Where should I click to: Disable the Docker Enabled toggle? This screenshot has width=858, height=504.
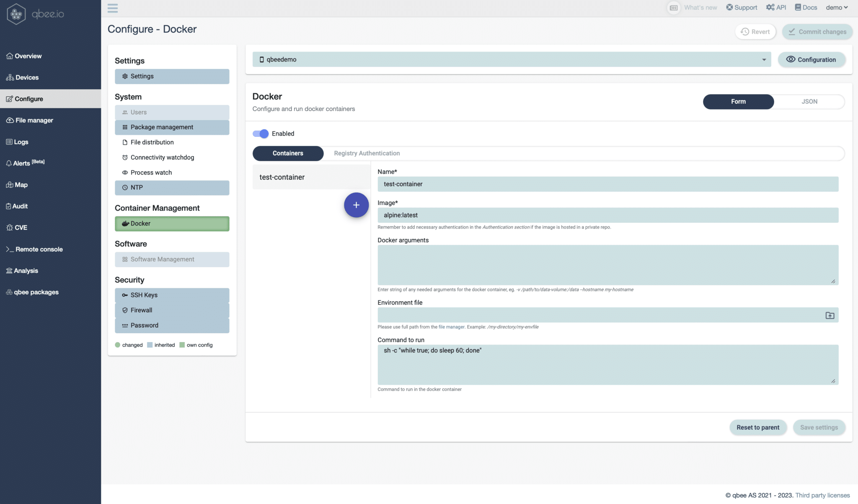coord(260,134)
